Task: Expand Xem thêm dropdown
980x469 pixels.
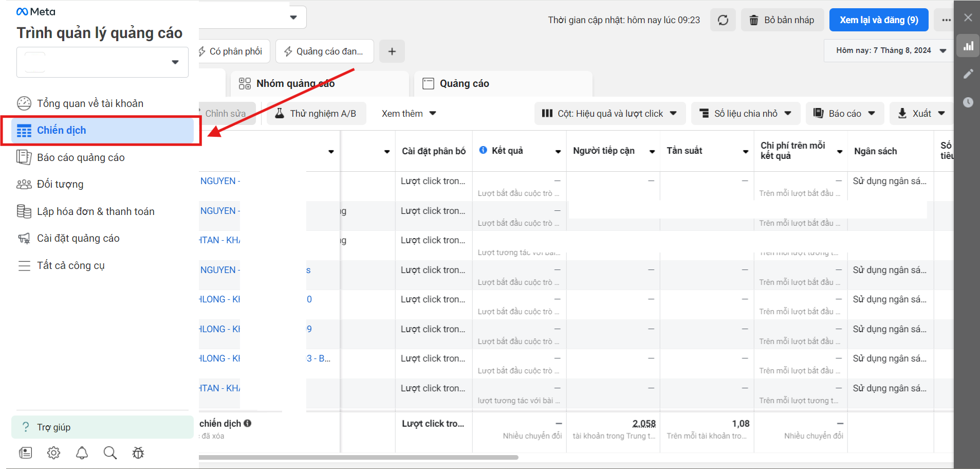Action: pyautogui.click(x=409, y=114)
